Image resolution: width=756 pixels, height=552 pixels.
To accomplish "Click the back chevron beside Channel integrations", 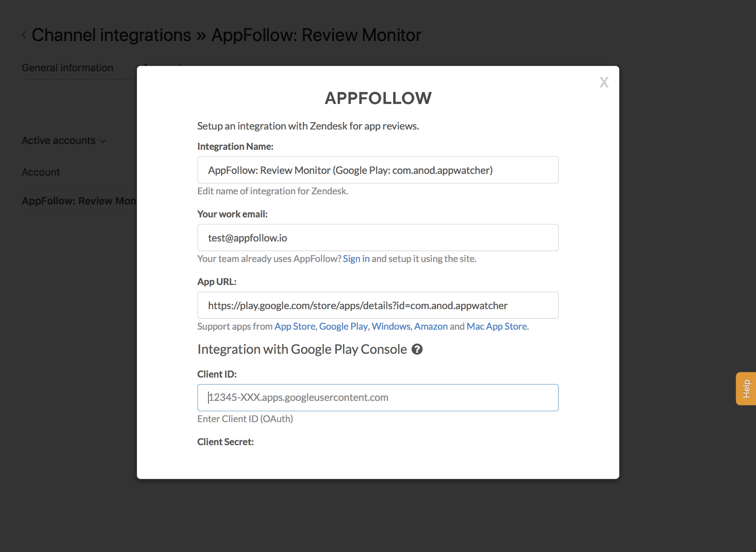I will (x=24, y=35).
